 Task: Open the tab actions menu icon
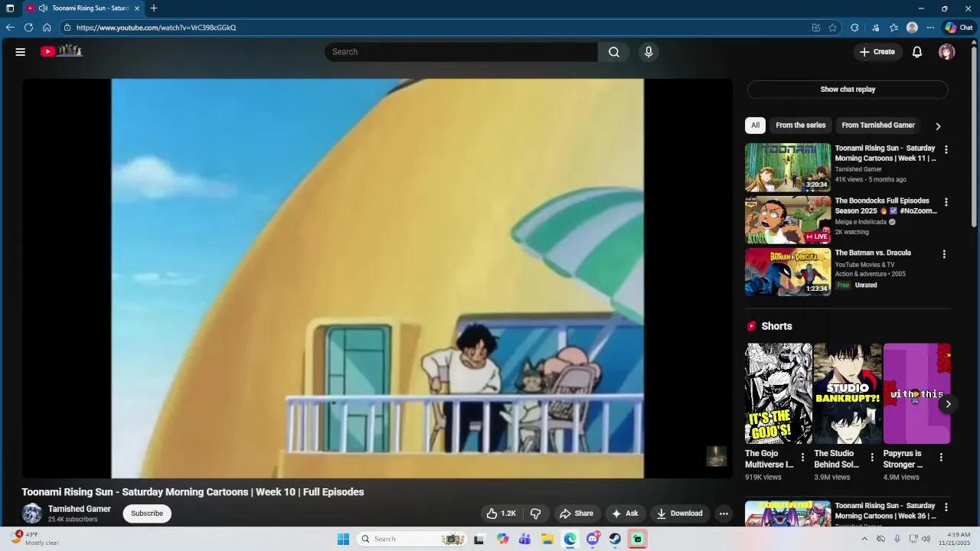coord(10,8)
